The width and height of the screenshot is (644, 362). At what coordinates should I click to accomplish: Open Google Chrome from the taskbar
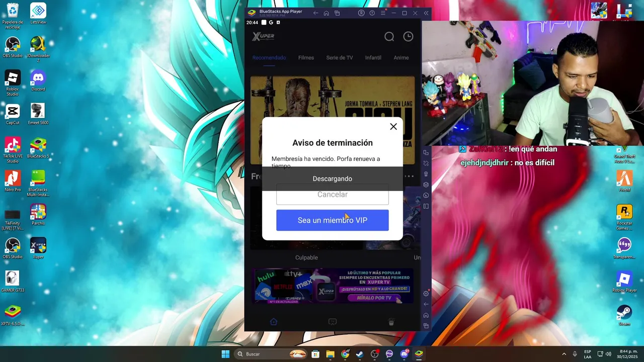(345, 354)
